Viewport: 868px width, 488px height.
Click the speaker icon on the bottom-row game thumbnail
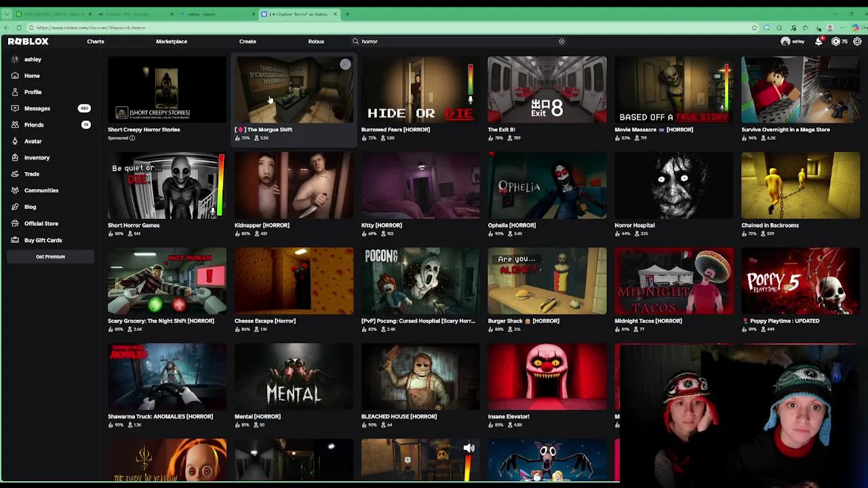point(469,448)
